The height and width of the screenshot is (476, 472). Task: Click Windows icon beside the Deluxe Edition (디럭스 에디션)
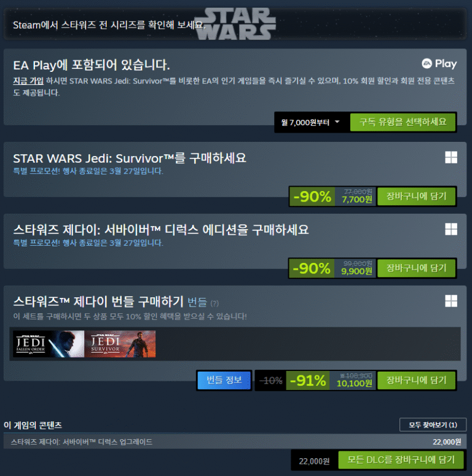(451, 229)
